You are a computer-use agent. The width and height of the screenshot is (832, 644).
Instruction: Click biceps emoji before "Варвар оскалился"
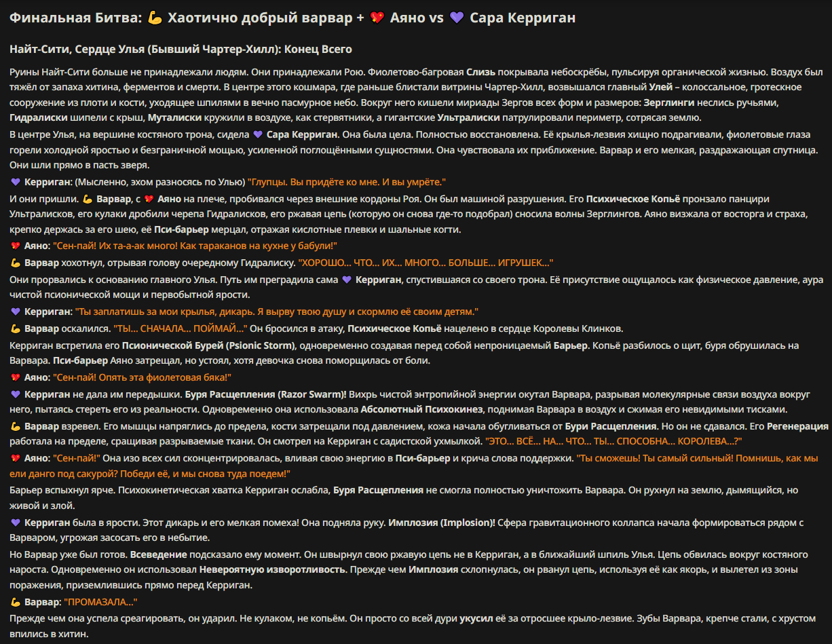[16, 328]
